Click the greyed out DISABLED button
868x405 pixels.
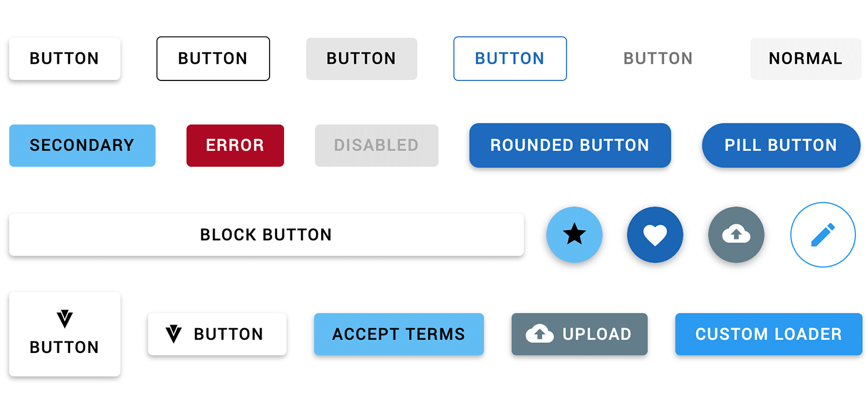coord(376,145)
